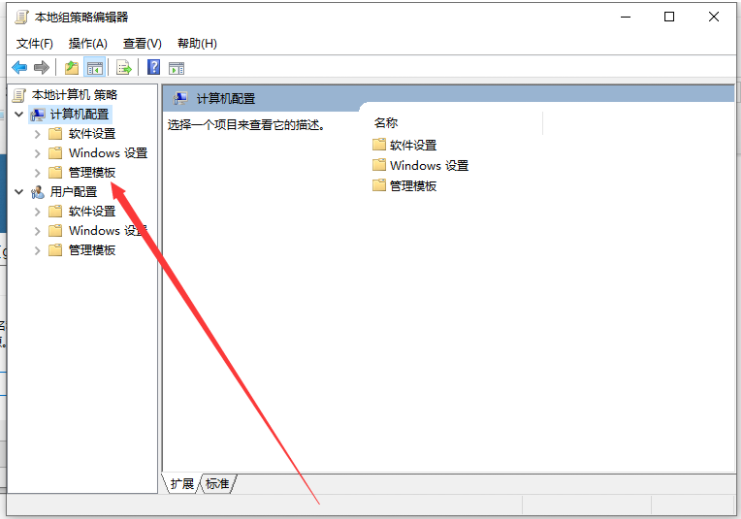Click the Forward arrow toolbar icon
Screen dimensions: 741x519
pos(42,68)
